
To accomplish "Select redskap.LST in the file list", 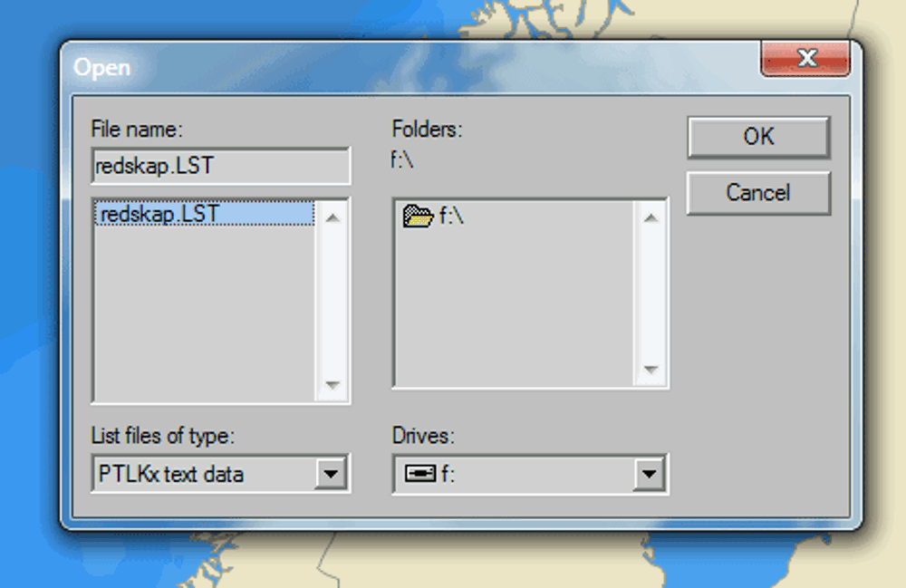I will 159,215.
